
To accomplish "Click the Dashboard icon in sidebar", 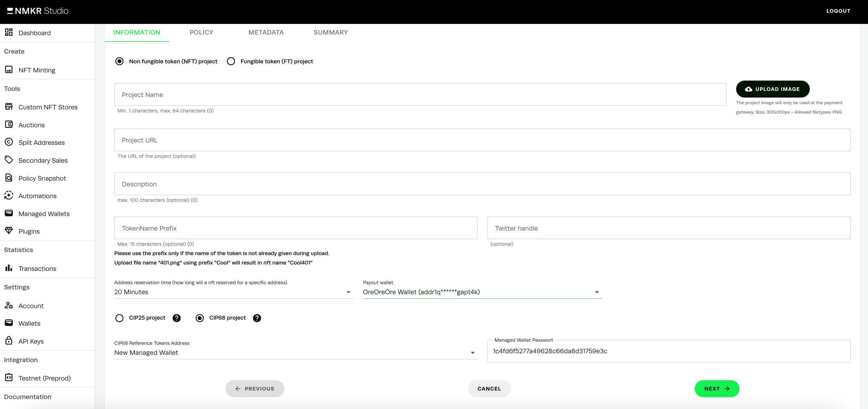I will tap(9, 32).
